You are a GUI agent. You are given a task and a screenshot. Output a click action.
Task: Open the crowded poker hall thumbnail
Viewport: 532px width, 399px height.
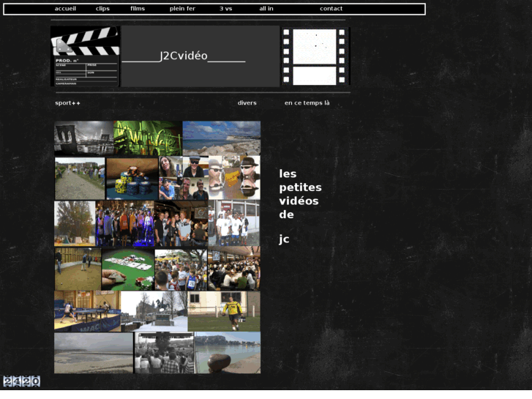234,269
